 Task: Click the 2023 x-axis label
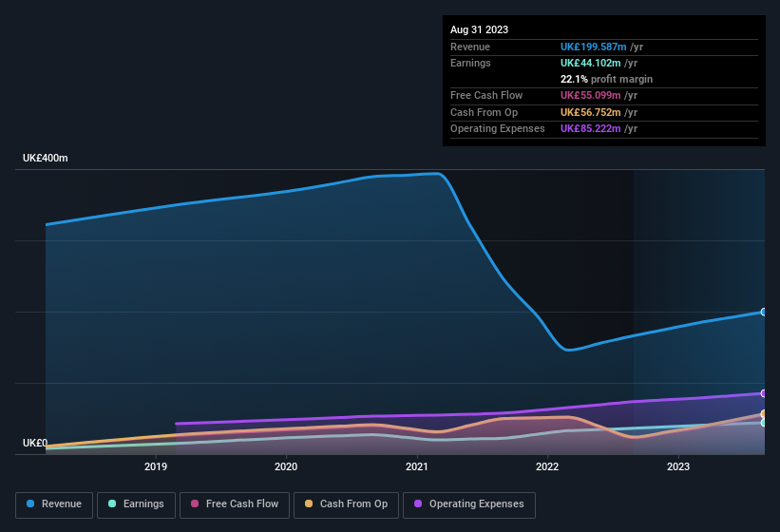coord(678,466)
